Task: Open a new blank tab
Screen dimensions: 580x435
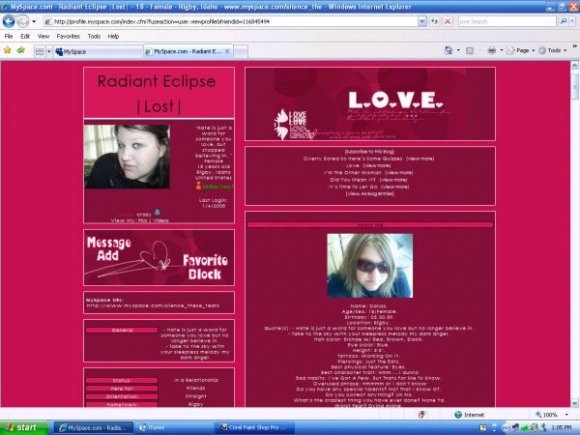Action: [x=241, y=51]
